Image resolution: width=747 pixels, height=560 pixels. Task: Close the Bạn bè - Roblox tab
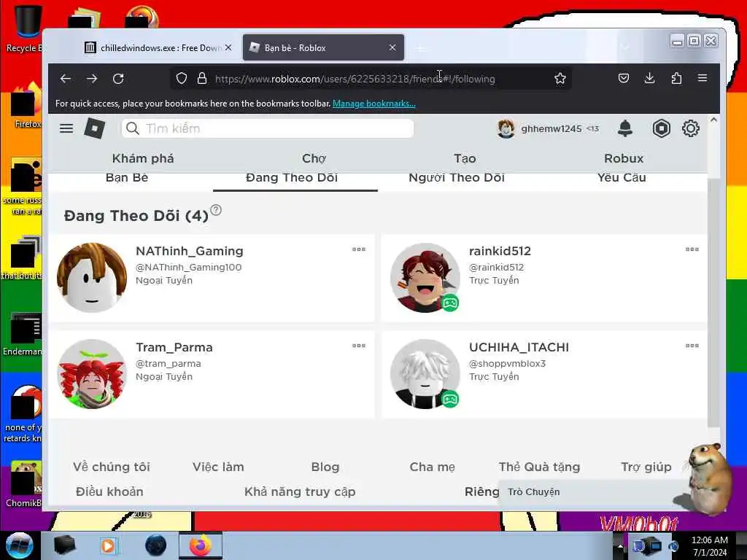392,47
